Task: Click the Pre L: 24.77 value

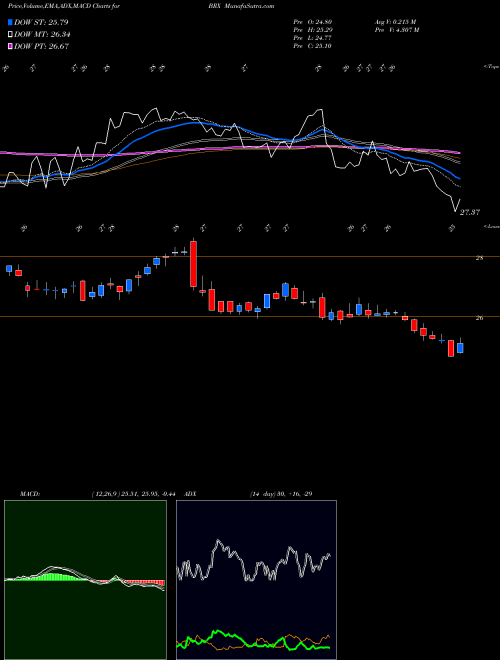Action: coord(313,38)
